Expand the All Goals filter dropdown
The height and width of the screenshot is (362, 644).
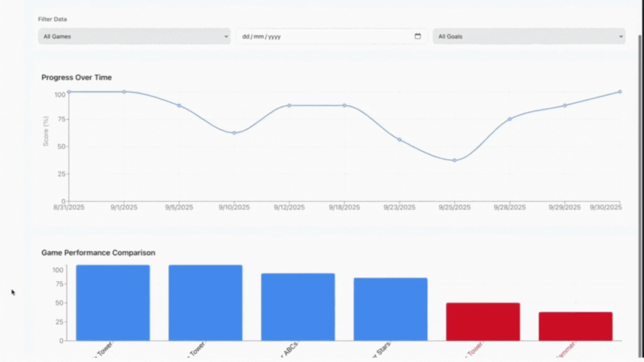pyautogui.click(x=528, y=36)
